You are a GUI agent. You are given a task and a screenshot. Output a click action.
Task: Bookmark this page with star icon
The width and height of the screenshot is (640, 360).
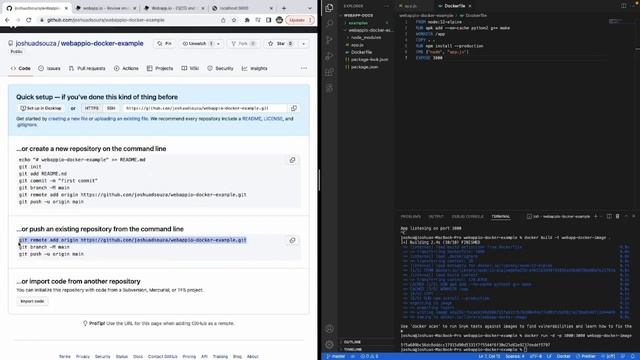(234, 20)
